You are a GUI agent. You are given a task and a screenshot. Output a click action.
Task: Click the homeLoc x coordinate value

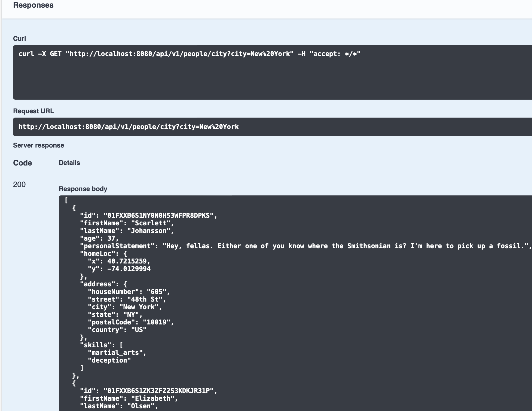(127, 261)
